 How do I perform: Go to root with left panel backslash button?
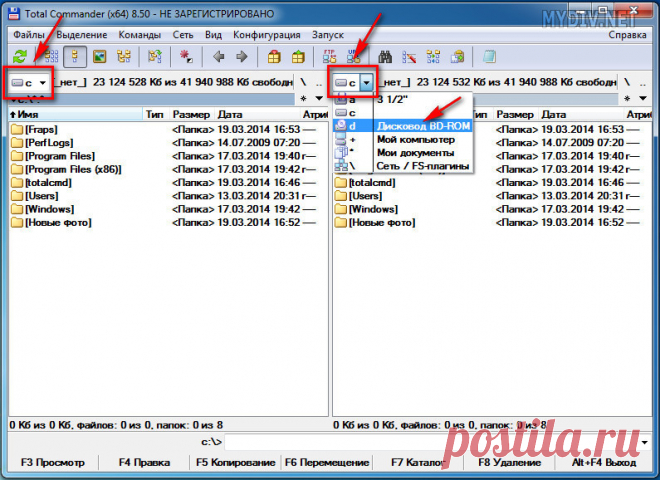click(303, 82)
